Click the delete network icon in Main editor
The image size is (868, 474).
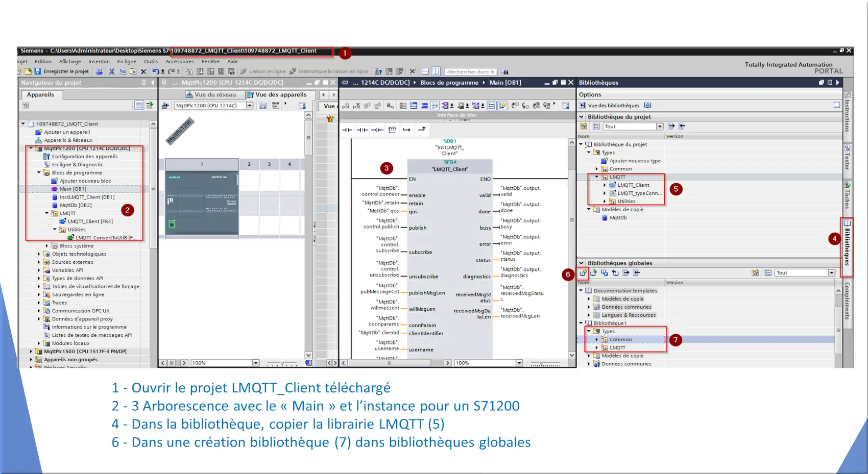[x=356, y=106]
